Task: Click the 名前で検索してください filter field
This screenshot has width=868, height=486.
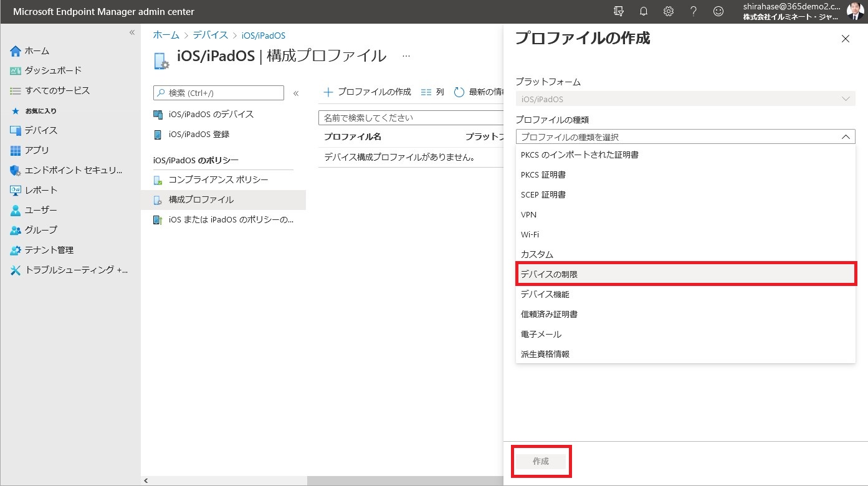Action: click(x=411, y=118)
